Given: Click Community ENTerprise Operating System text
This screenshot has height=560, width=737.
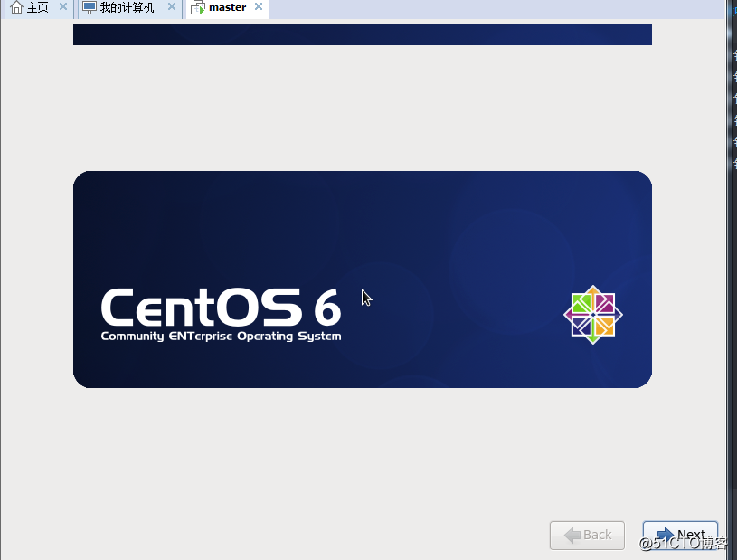Looking at the screenshot, I should (x=221, y=337).
